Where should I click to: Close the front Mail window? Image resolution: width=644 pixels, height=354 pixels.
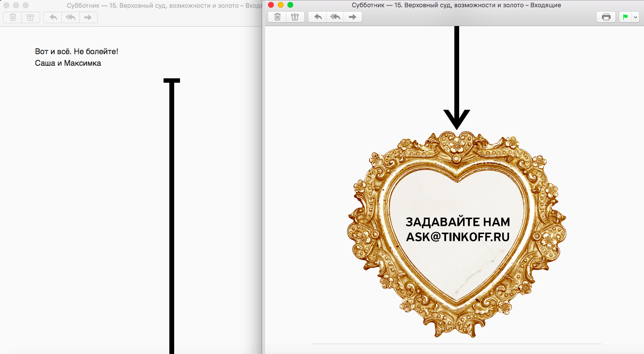271,5
